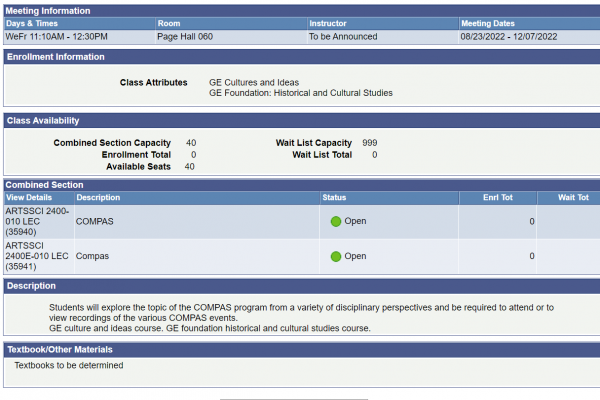Click the Textbook/Other Materials section header
This screenshot has height=400, width=600.
(302, 349)
